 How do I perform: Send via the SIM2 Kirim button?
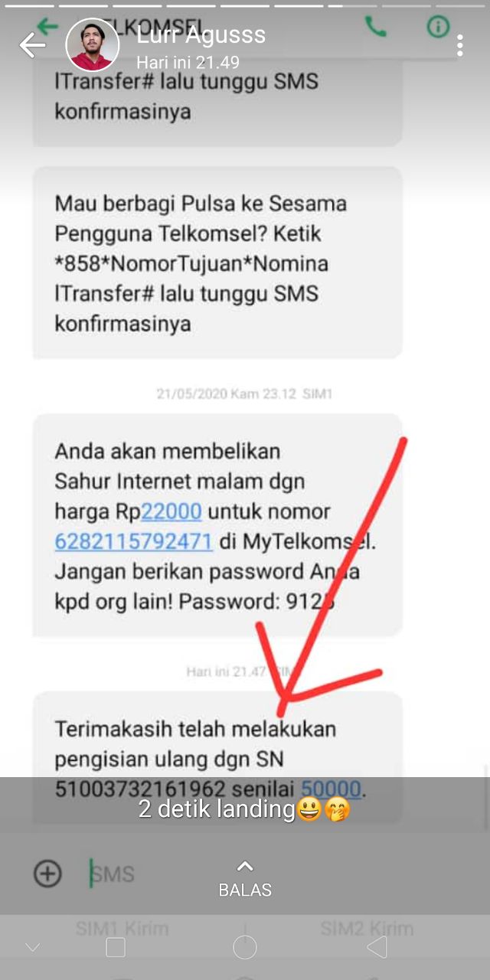[x=367, y=929]
